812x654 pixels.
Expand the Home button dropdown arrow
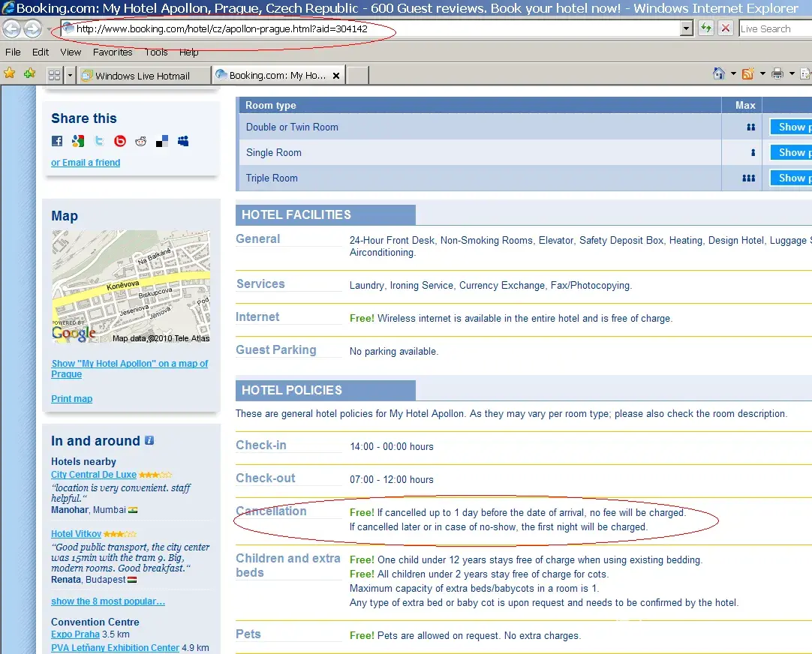tap(733, 73)
